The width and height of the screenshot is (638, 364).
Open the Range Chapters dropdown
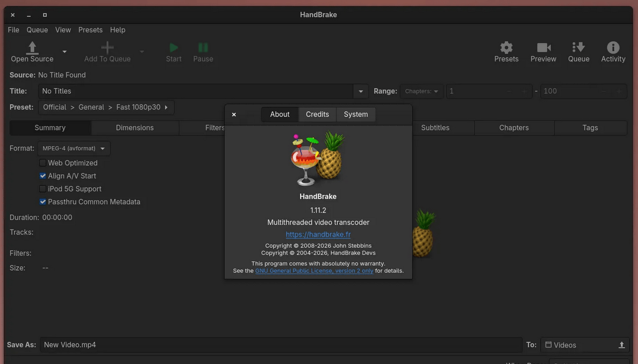tap(422, 91)
